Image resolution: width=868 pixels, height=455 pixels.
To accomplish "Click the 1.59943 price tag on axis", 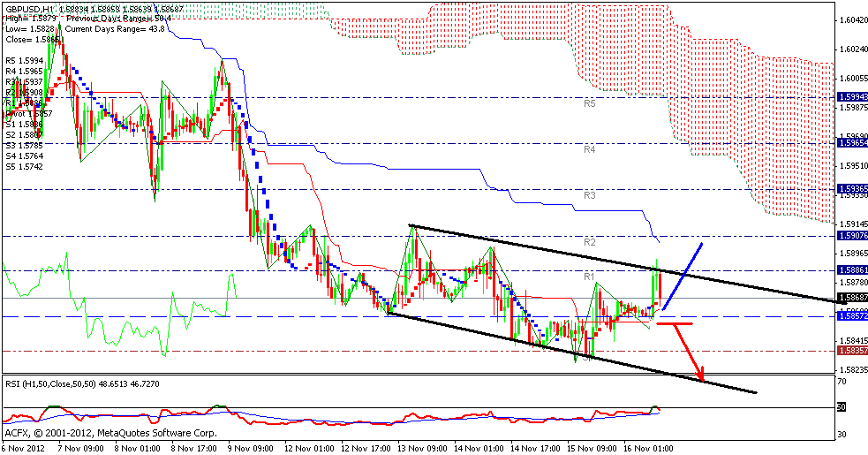I will (x=851, y=96).
